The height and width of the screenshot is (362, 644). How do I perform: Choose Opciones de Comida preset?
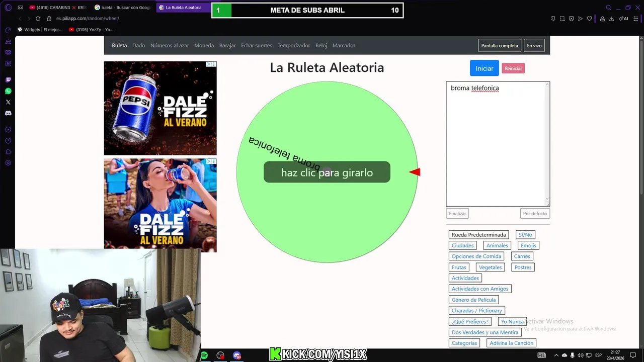[476, 256]
